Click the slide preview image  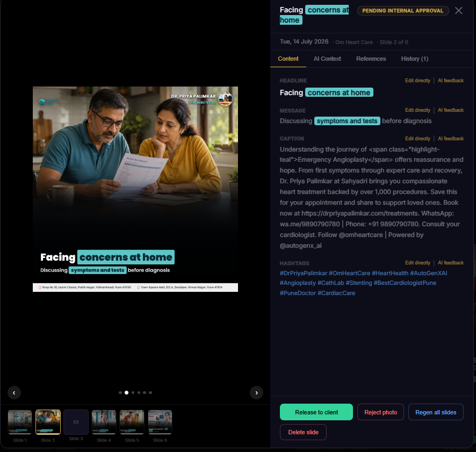click(135, 189)
